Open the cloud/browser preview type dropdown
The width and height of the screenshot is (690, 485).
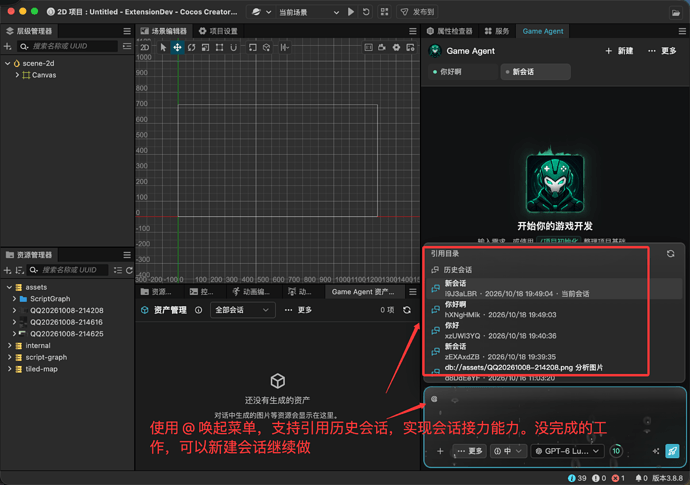tap(261, 12)
